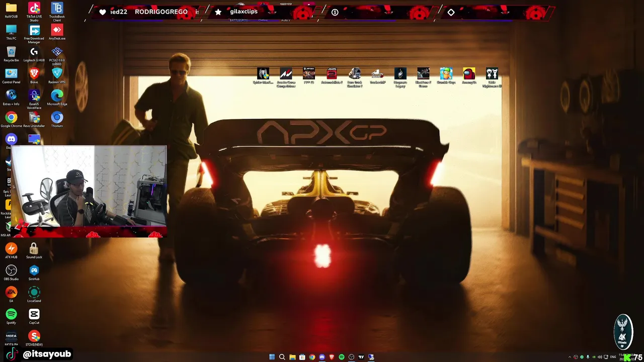Expand hidden system tray icons chevron
This screenshot has height=362, width=644.
(570, 357)
